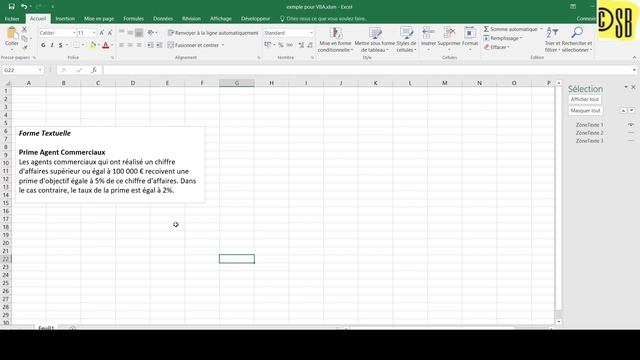Switch to the Mise en page tab
This screenshot has height=360, width=640.
point(99,19)
